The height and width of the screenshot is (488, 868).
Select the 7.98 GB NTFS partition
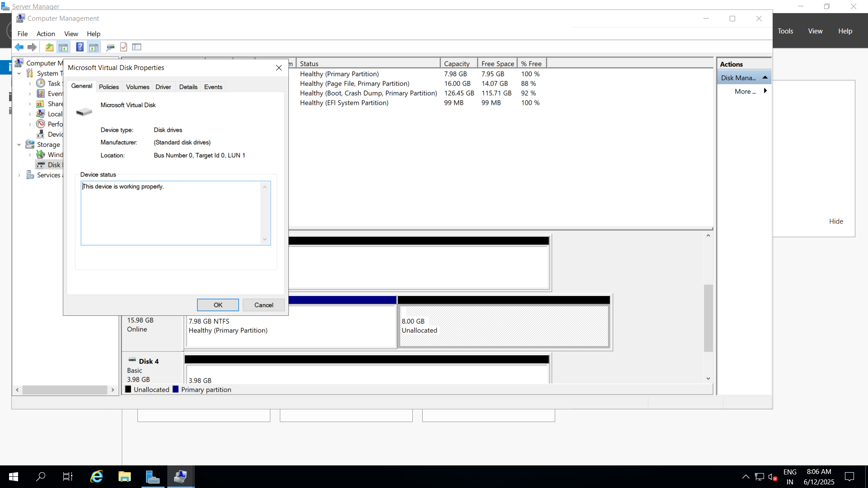(291, 326)
